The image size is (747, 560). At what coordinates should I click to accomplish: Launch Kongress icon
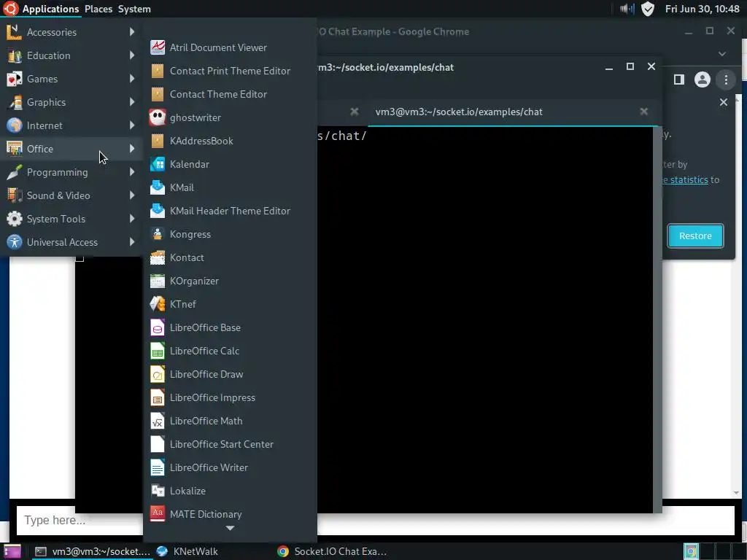[x=158, y=234]
